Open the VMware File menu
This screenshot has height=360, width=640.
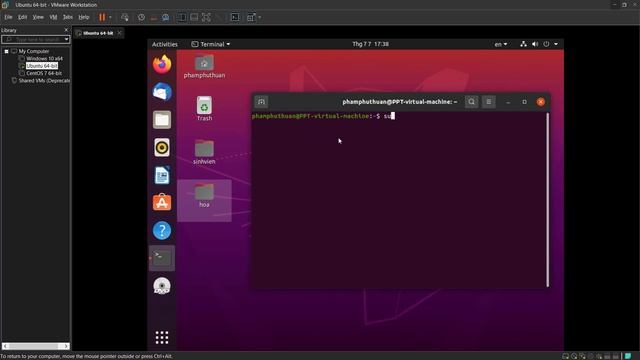8,17
